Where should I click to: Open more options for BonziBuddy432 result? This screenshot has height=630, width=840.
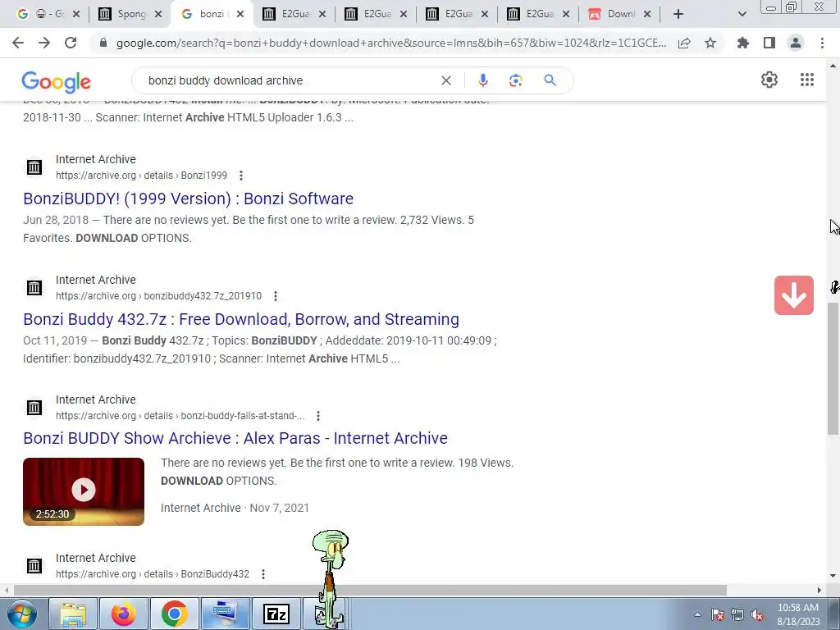click(x=263, y=574)
